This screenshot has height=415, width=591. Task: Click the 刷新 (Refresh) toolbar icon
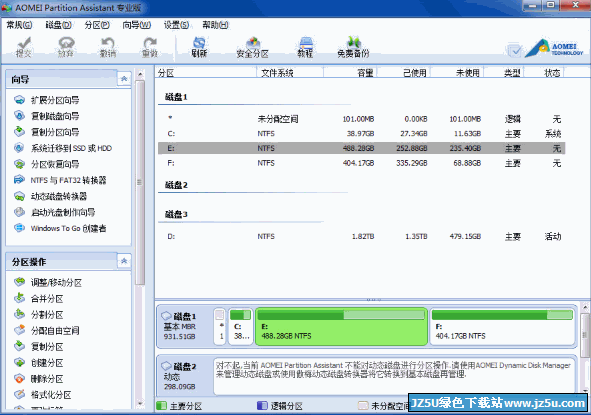click(199, 47)
